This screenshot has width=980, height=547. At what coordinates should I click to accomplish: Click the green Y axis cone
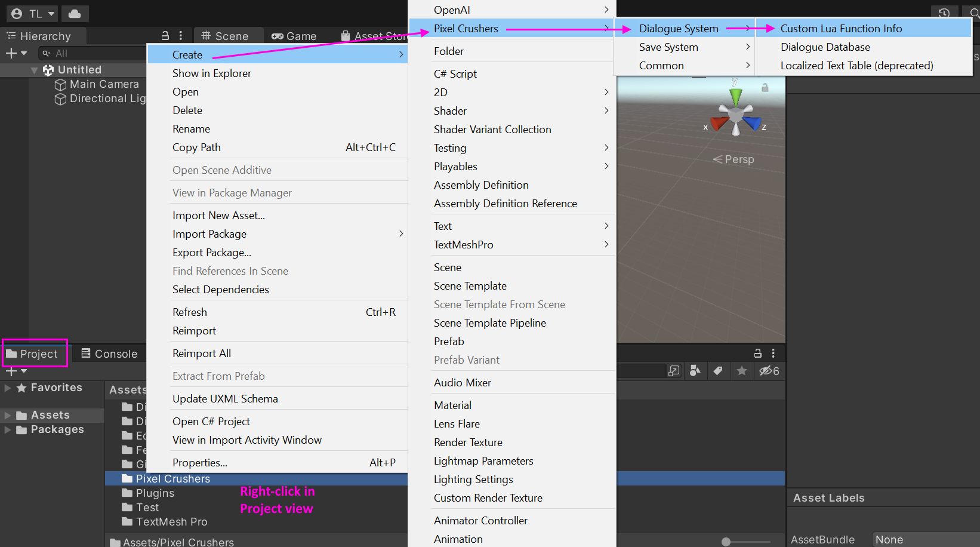click(736, 97)
